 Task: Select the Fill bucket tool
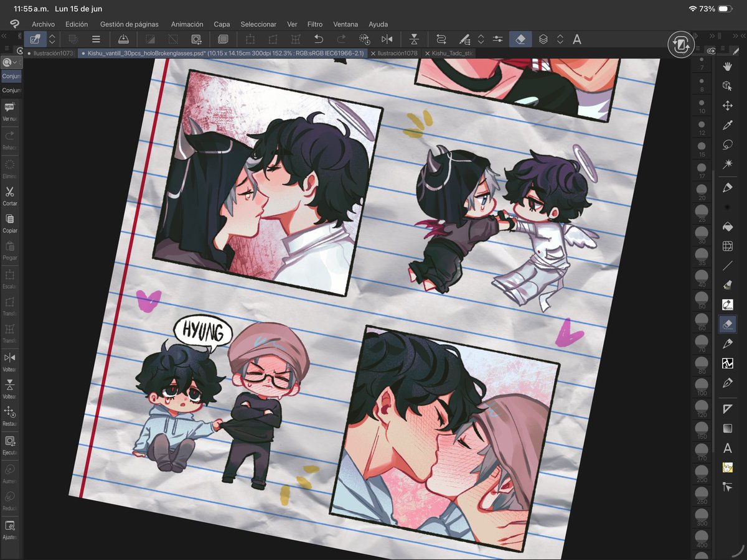[x=727, y=226]
